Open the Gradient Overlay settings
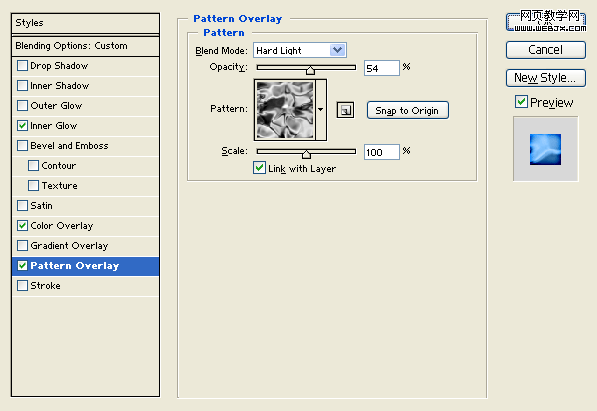The width and height of the screenshot is (597, 411). [85, 245]
